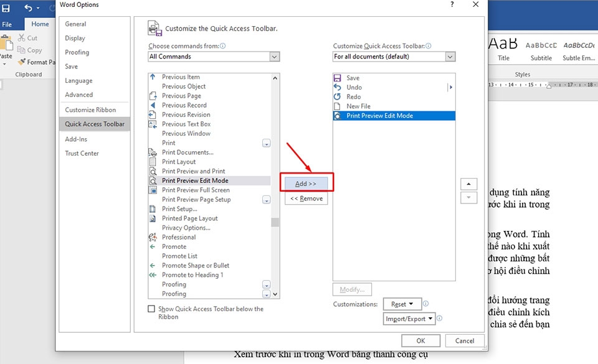Select Print Documents icon in list
Viewport: 598px width, 364px height.
pyautogui.click(x=153, y=152)
